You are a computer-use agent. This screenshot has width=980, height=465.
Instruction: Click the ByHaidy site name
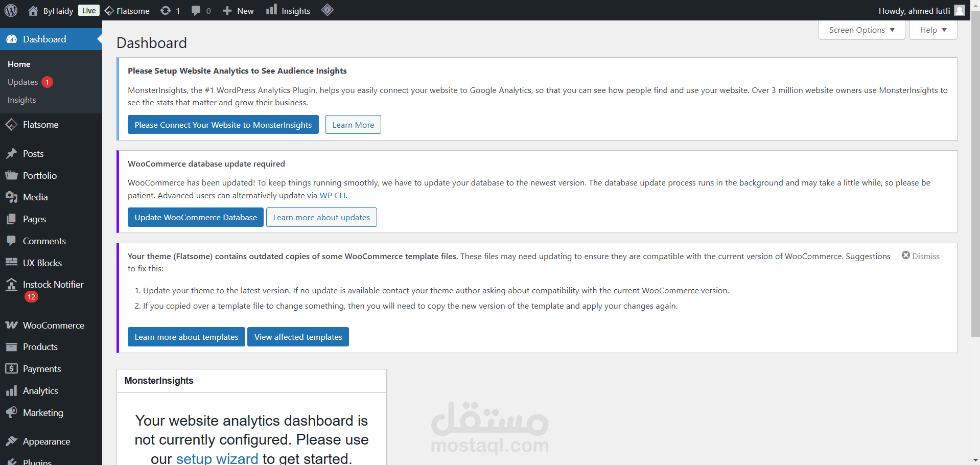pos(58,11)
